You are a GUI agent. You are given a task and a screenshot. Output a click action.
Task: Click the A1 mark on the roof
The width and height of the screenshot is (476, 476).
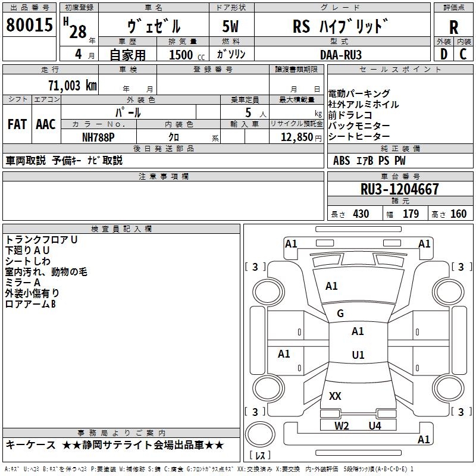[358, 331]
